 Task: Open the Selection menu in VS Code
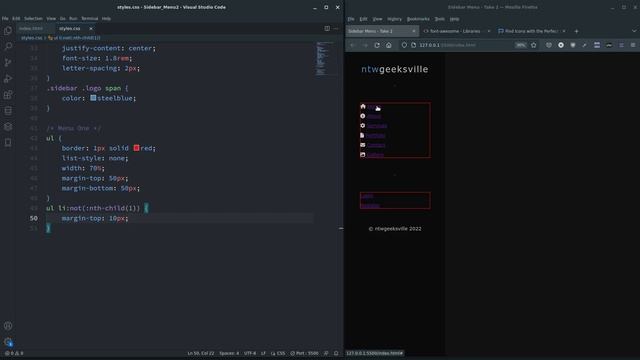pos(33,18)
